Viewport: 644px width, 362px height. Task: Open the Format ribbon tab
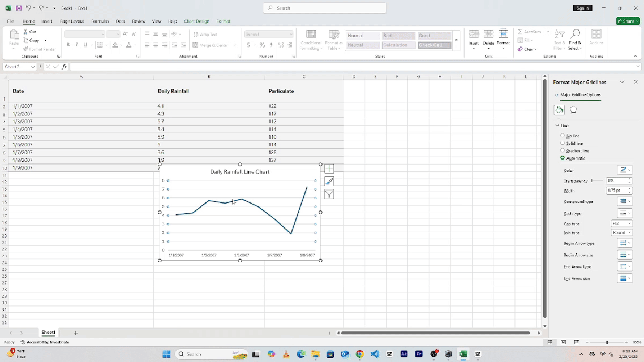[x=224, y=21]
